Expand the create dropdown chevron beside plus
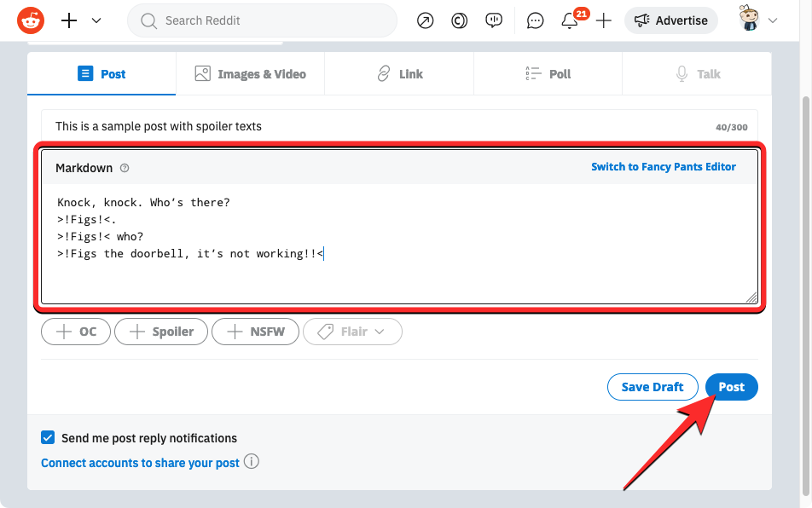This screenshot has height=508, width=812. point(96,20)
